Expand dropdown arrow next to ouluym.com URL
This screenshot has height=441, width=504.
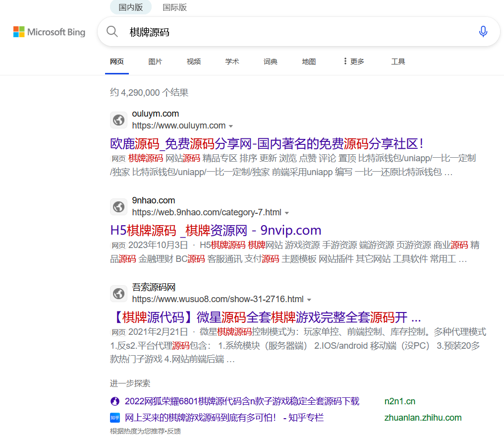[231, 126]
